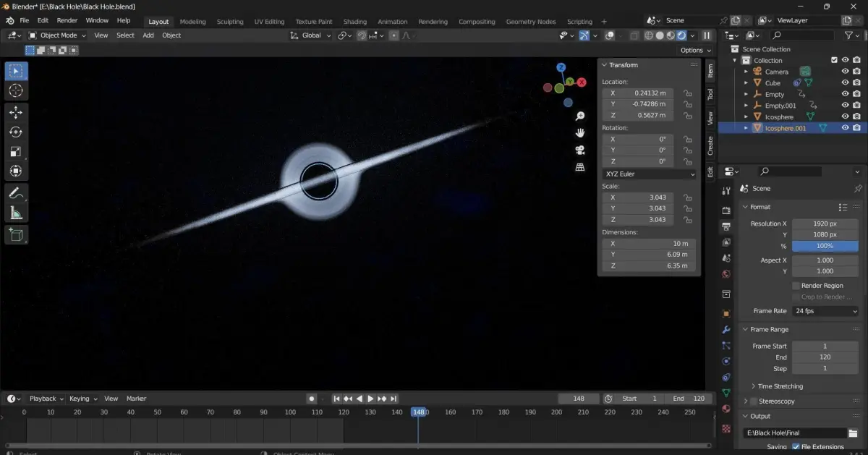Click the zoom magnifier viewport icon
This screenshot has height=455, width=868.
[580, 116]
